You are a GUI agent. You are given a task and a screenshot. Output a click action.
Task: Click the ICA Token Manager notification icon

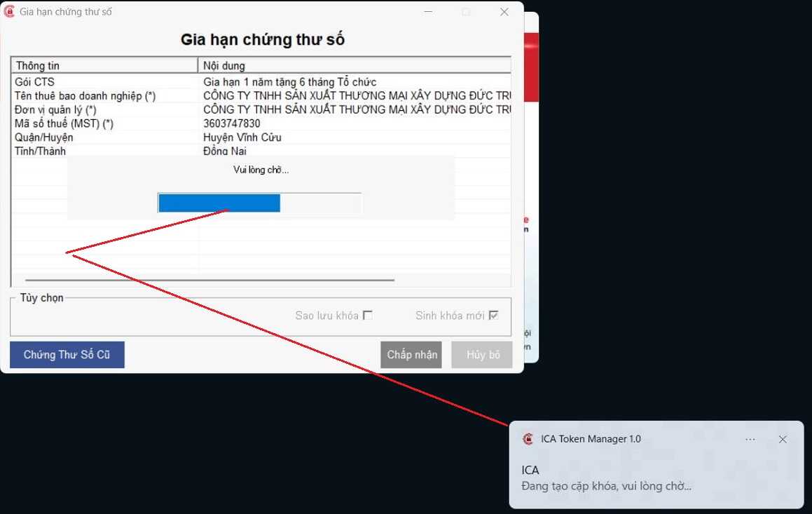click(528, 439)
